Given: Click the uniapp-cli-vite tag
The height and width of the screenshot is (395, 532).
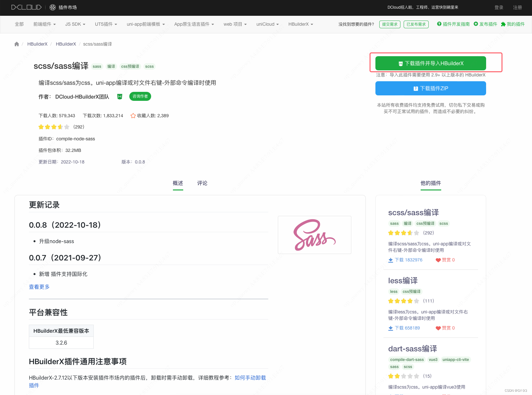Looking at the screenshot, I should (x=456, y=360).
